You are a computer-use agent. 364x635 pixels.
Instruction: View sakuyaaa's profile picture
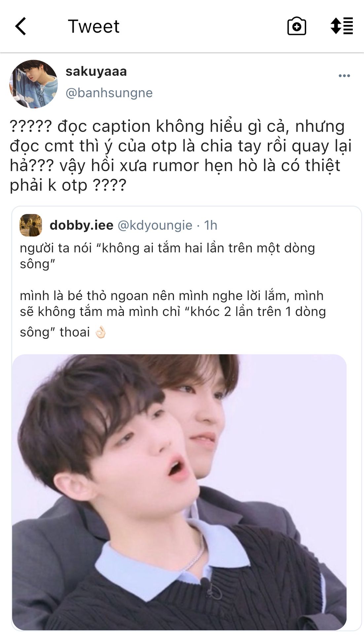click(x=34, y=84)
